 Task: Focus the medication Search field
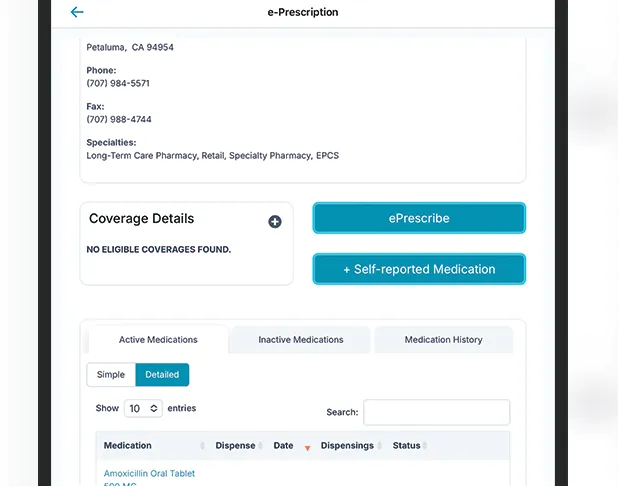436,412
